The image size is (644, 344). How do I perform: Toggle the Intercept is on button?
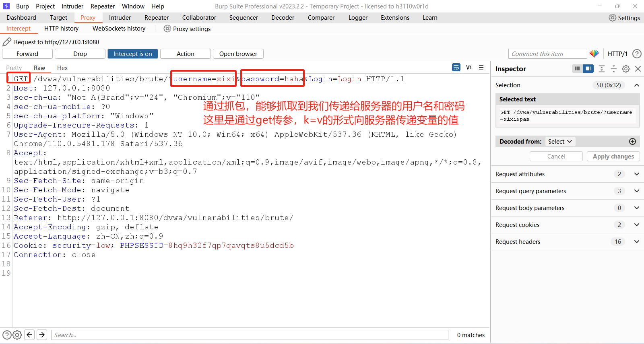(133, 54)
